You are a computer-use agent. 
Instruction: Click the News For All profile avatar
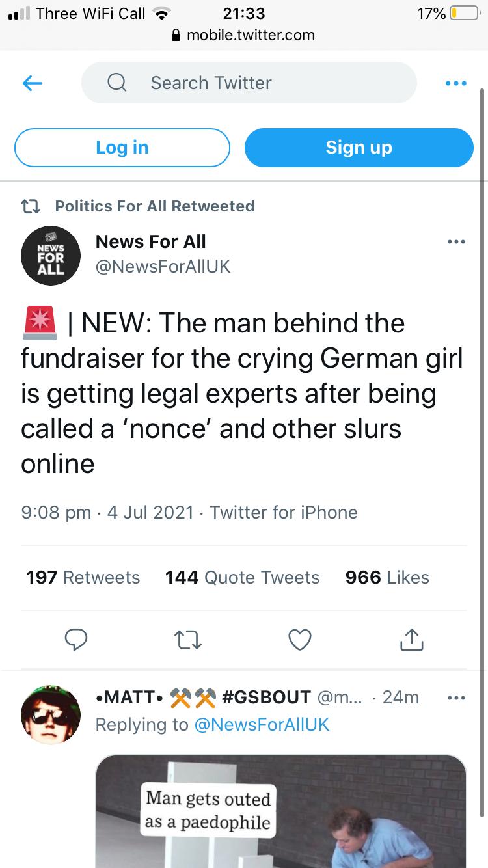pos(51,258)
